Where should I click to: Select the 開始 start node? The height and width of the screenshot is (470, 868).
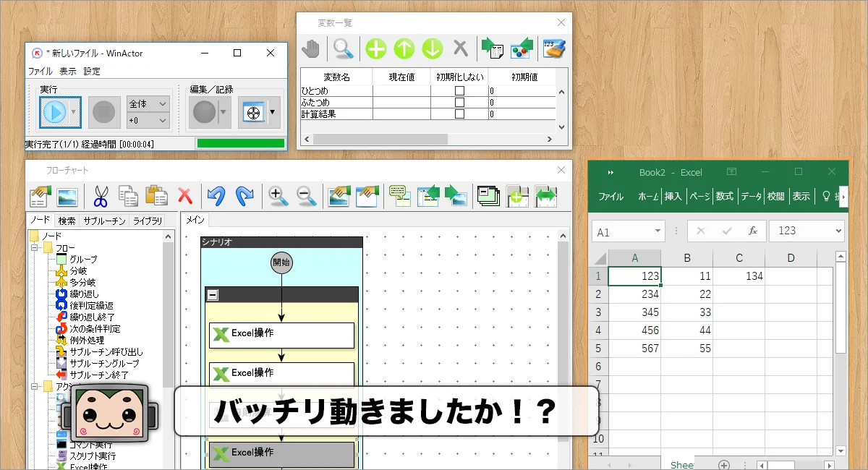point(281,262)
